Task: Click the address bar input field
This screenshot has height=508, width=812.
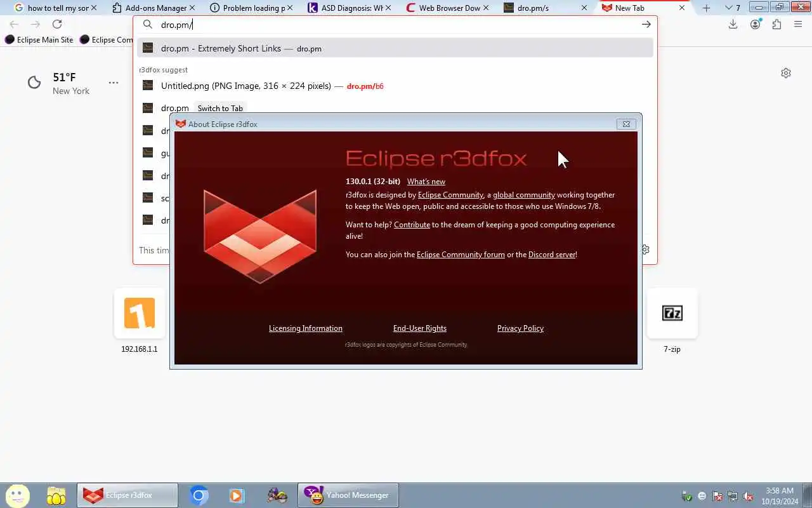Action: coord(396,25)
